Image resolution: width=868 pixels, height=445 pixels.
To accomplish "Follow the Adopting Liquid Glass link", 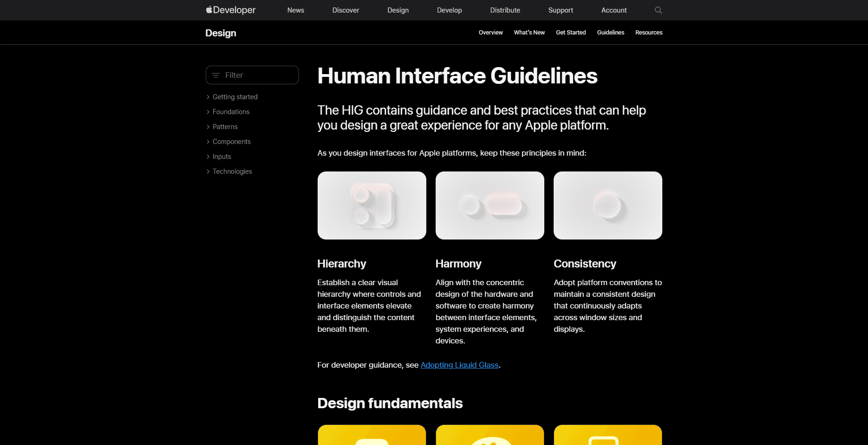I will pos(459,365).
